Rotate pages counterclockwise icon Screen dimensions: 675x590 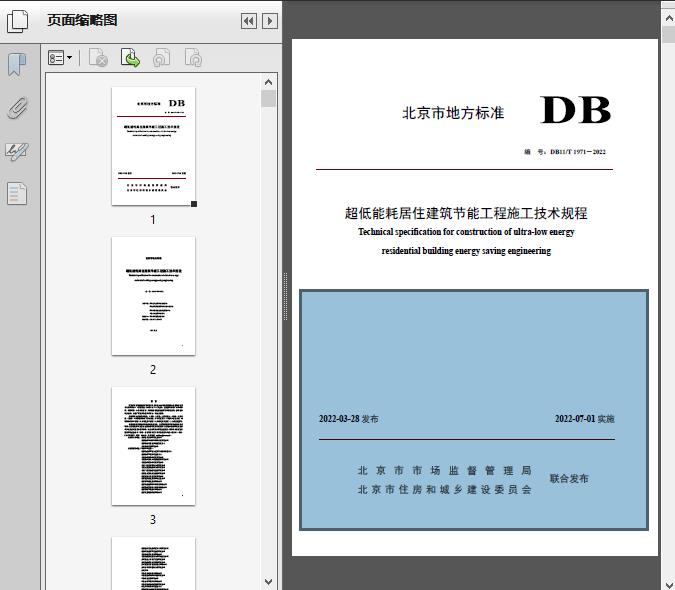coord(161,58)
